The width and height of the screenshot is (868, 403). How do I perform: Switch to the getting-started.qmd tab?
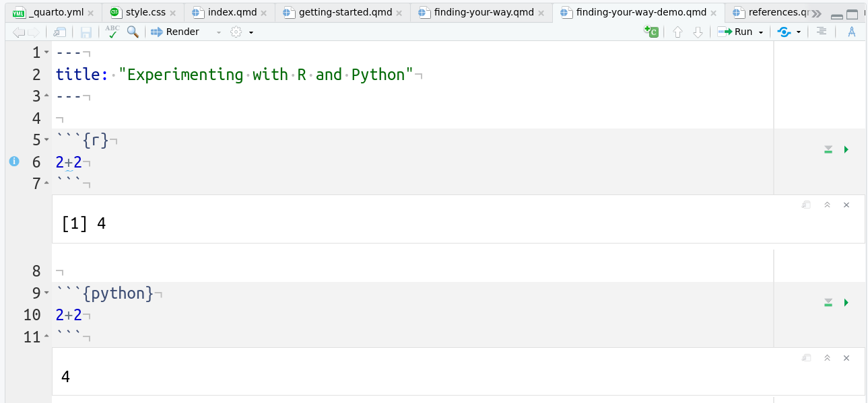(x=344, y=13)
